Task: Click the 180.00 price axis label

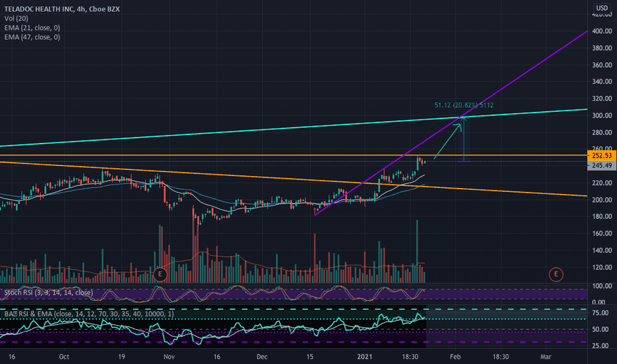Action: click(602, 216)
